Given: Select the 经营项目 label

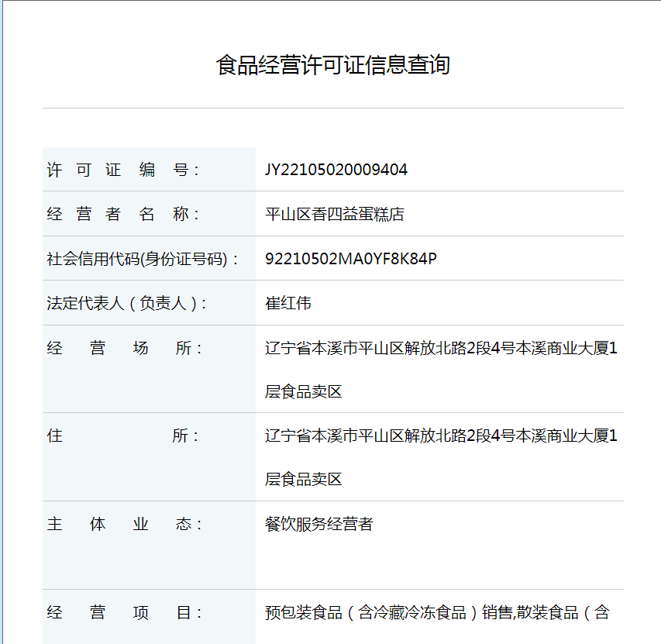Looking at the screenshot, I should pyautogui.click(x=124, y=612).
